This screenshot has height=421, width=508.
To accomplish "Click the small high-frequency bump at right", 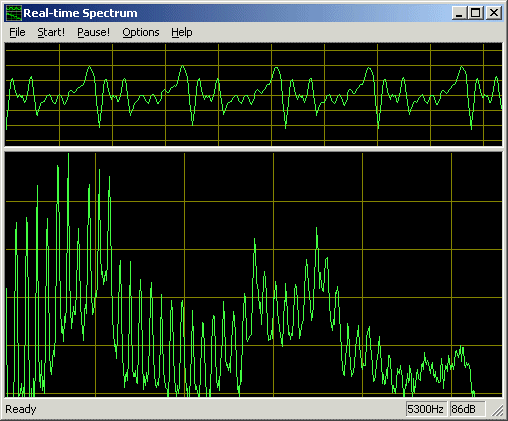I will 462,347.
